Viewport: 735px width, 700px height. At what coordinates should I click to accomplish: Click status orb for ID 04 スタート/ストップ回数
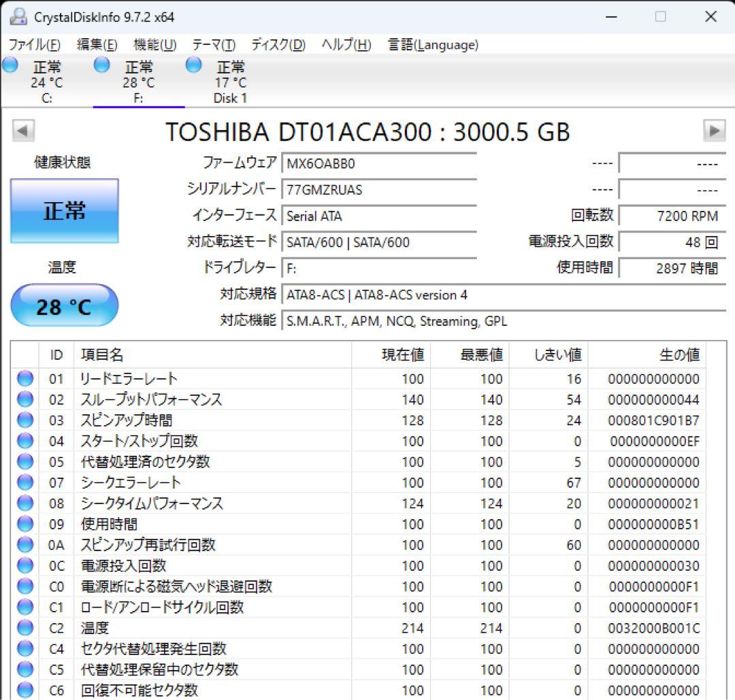[25, 441]
